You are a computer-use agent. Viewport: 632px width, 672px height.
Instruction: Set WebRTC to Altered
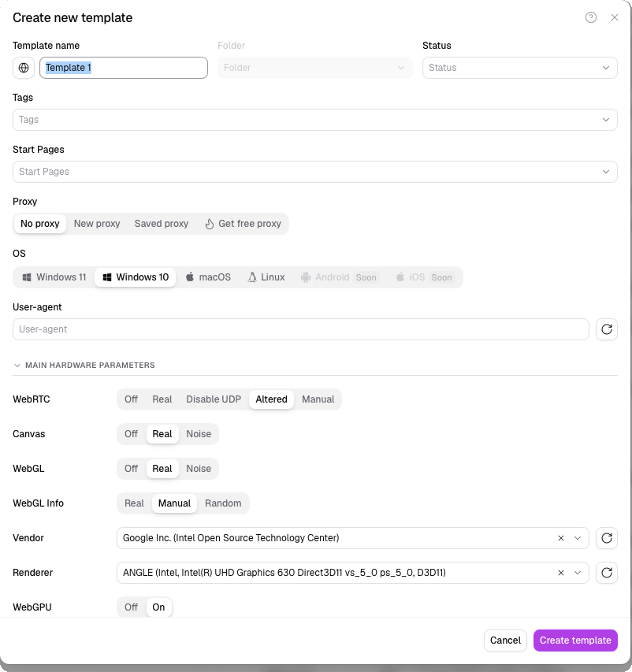coord(271,399)
